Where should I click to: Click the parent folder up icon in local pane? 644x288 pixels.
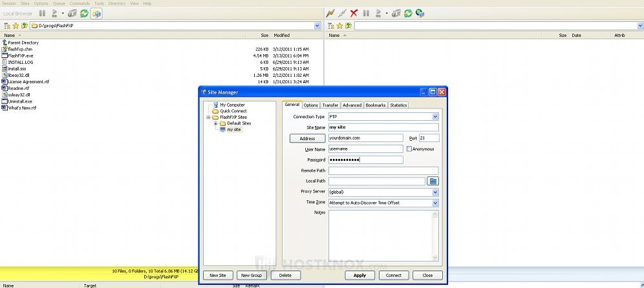point(25,26)
